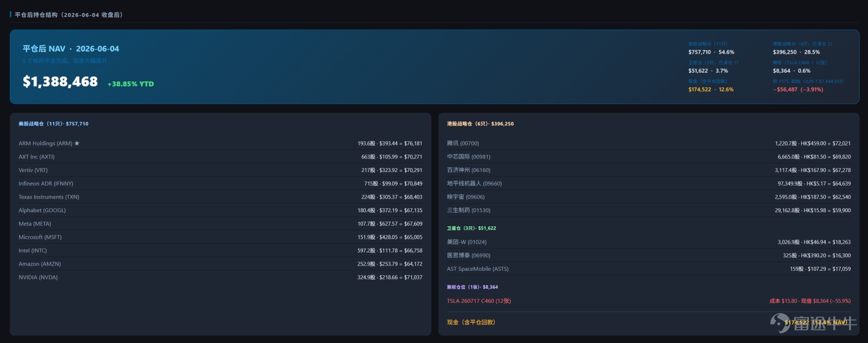The height and width of the screenshot is (343, 868).
Task: Select the 映宇宙 (09606) row
Action: point(649,197)
